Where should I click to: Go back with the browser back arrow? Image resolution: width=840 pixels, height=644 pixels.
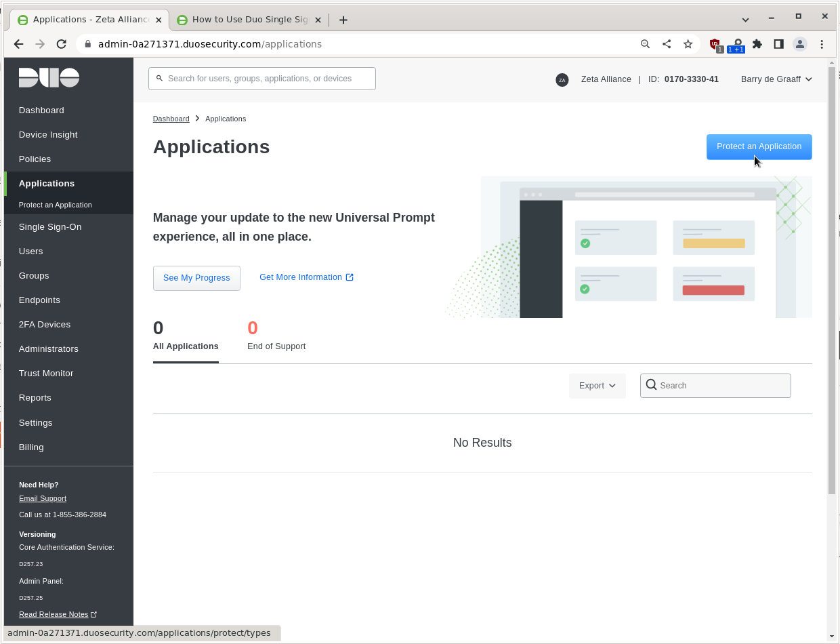(18, 44)
